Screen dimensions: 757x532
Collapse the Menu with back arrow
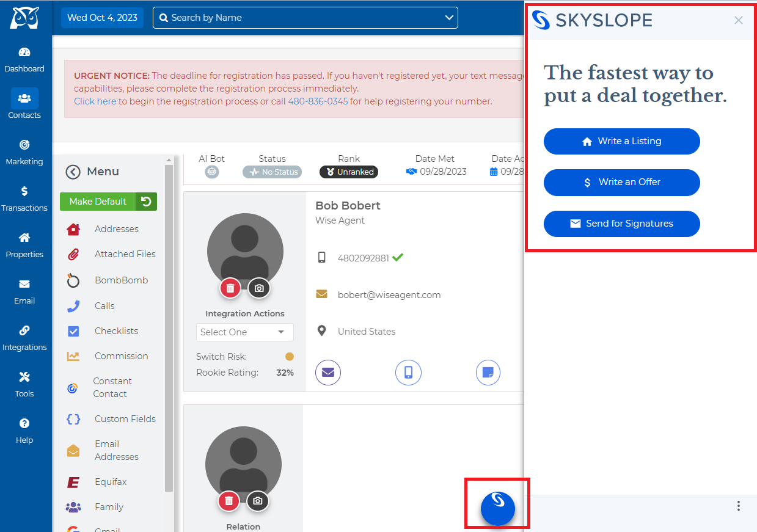coord(73,172)
